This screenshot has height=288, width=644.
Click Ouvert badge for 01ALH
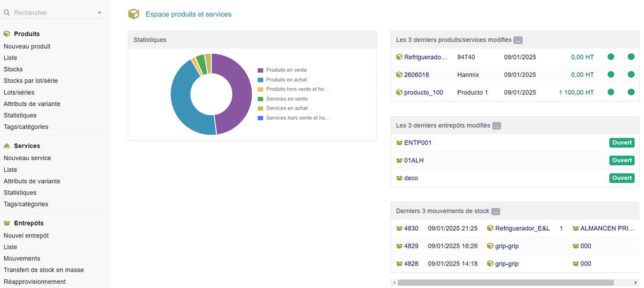622,160
